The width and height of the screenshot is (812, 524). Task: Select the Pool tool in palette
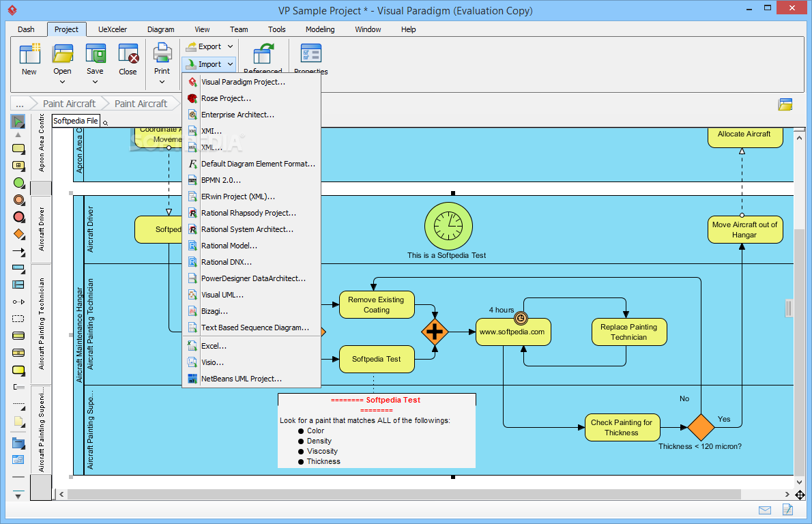tap(18, 267)
